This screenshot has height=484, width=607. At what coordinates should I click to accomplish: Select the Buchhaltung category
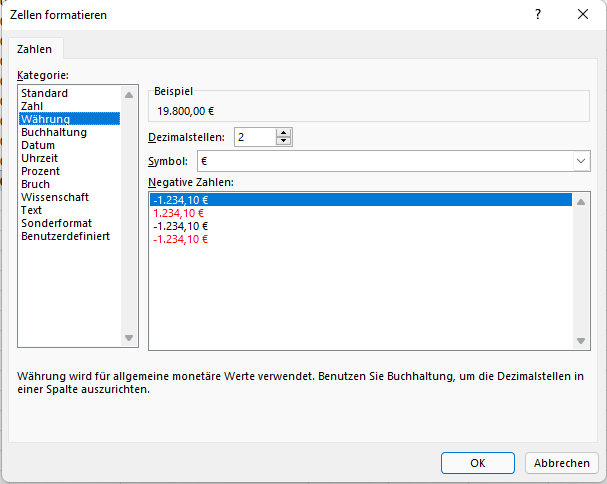click(x=53, y=132)
